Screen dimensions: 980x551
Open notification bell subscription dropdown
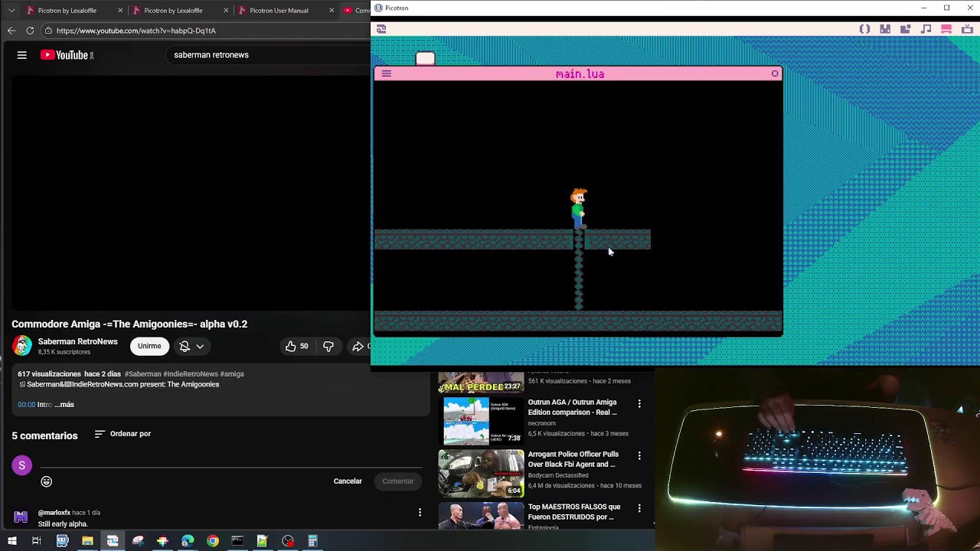pyautogui.click(x=191, y=346)
